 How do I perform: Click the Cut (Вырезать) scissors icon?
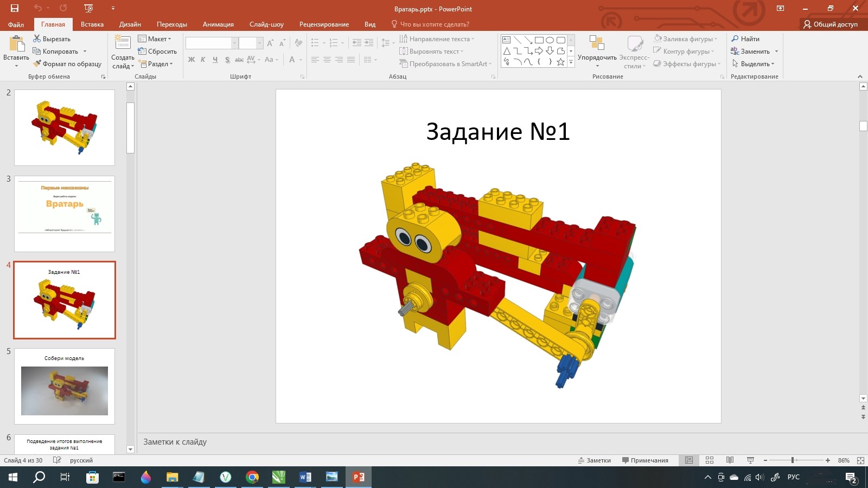(x=37, y=39)
